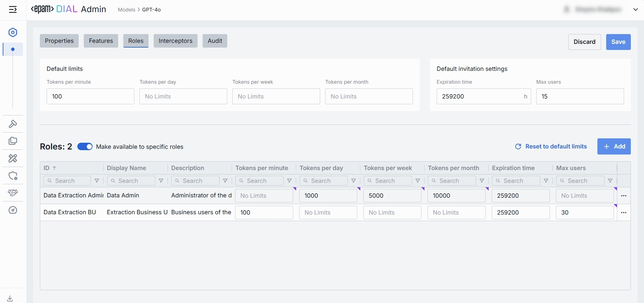Click Reset to default limits

pyautogui.click(x=551, y=146)
